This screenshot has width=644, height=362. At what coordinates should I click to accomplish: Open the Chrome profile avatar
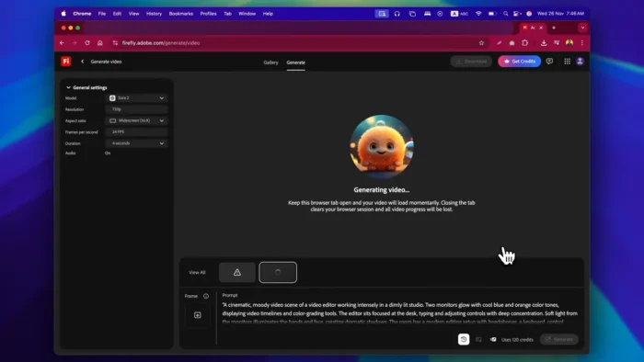[569, 43]
